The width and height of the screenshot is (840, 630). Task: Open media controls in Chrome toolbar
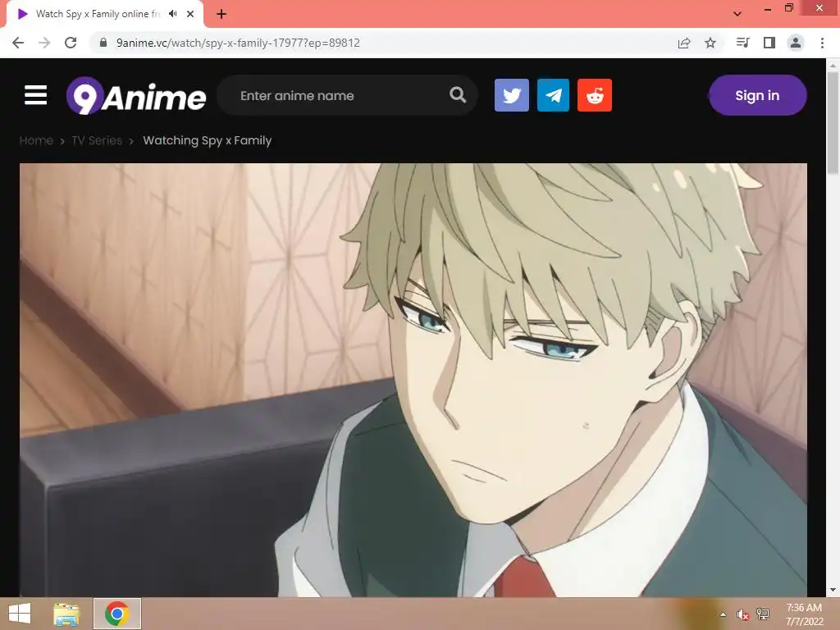click(x=742, y=43)
